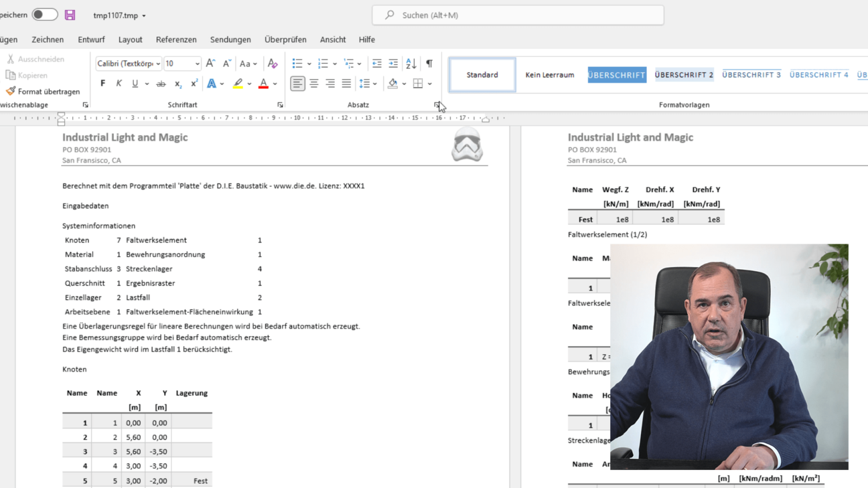This screenshot has width=868, height=488.
Task: Toggle paragraph marks display (¶)
Action: tap(429, 64)
